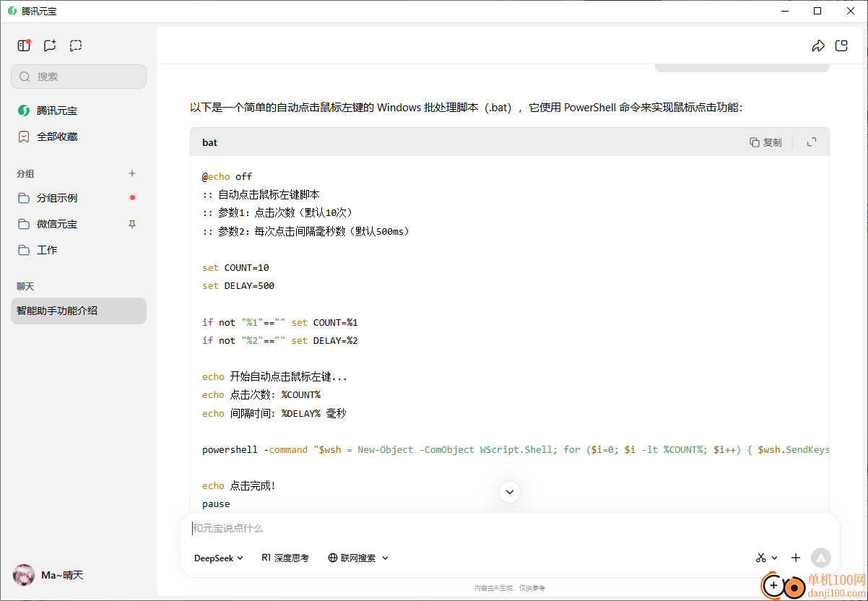Screen dimensions: 868x601
Task: Click the line ending 'set DELAY=%2'
Action: [280, 340]
